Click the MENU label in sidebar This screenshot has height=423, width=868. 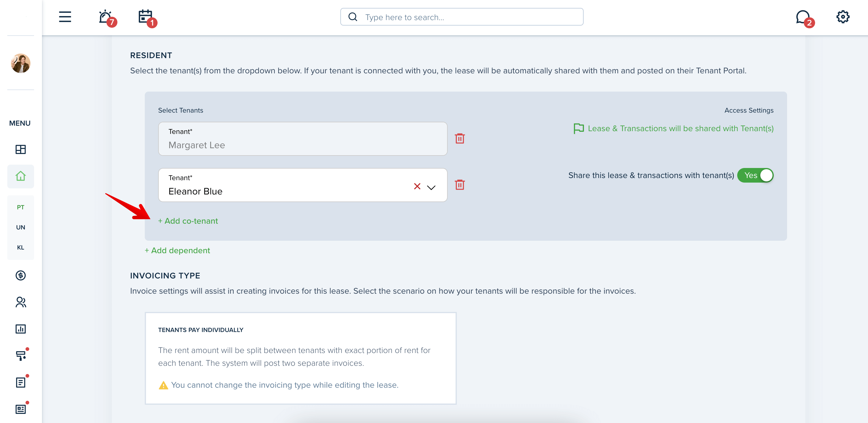click(x=20, y=123)
